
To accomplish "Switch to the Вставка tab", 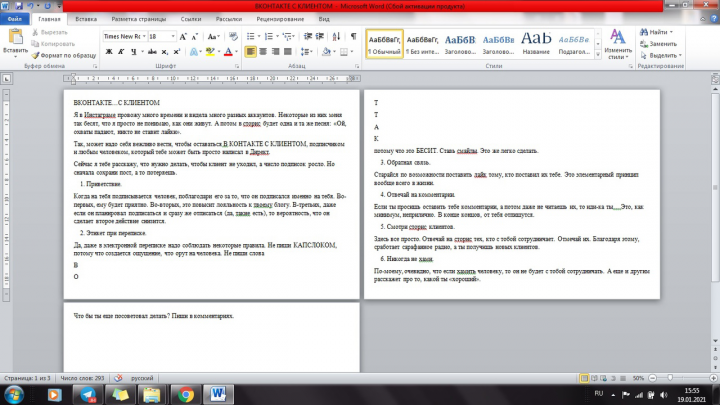I will pos(86,19).
